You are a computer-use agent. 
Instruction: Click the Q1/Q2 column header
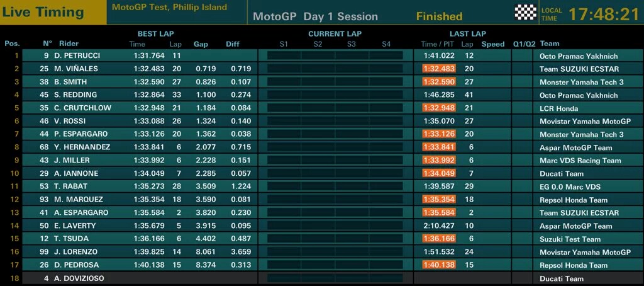point(524,44)
